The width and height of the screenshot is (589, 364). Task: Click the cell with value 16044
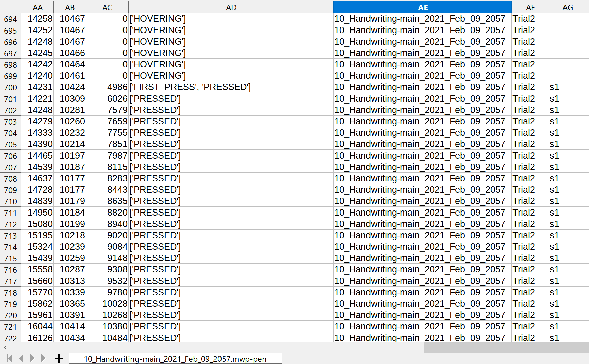38,326
